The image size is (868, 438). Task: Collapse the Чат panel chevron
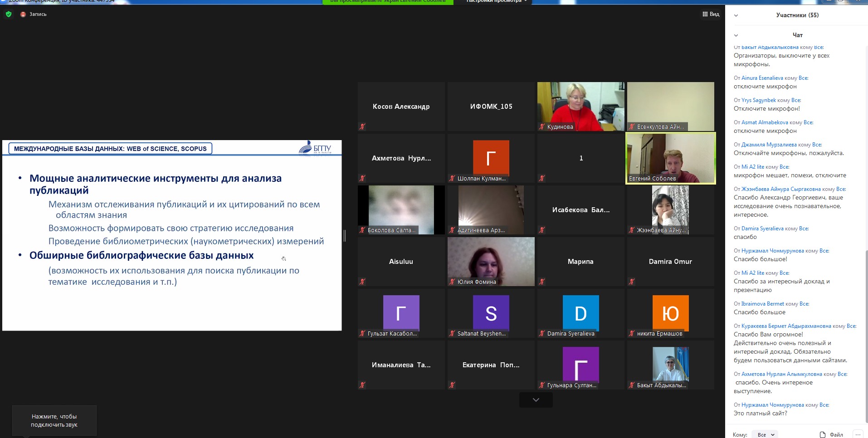(736, 35)
